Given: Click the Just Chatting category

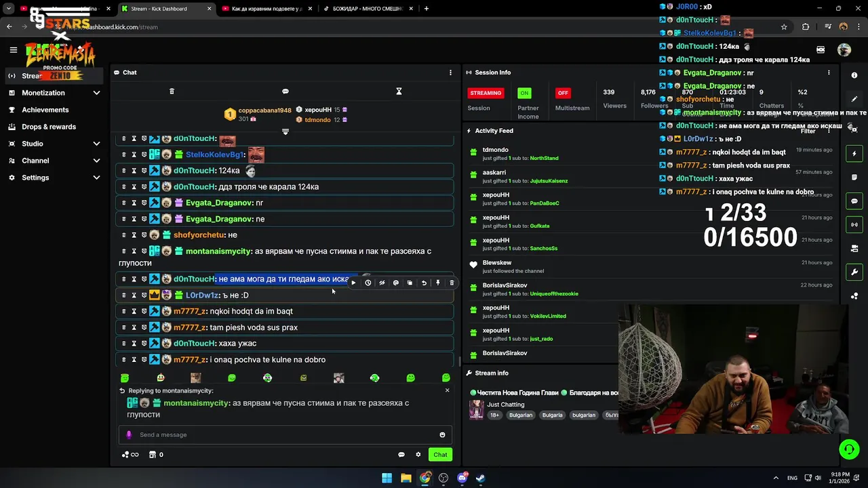Looking at the screenshot, I should [506, 405].
